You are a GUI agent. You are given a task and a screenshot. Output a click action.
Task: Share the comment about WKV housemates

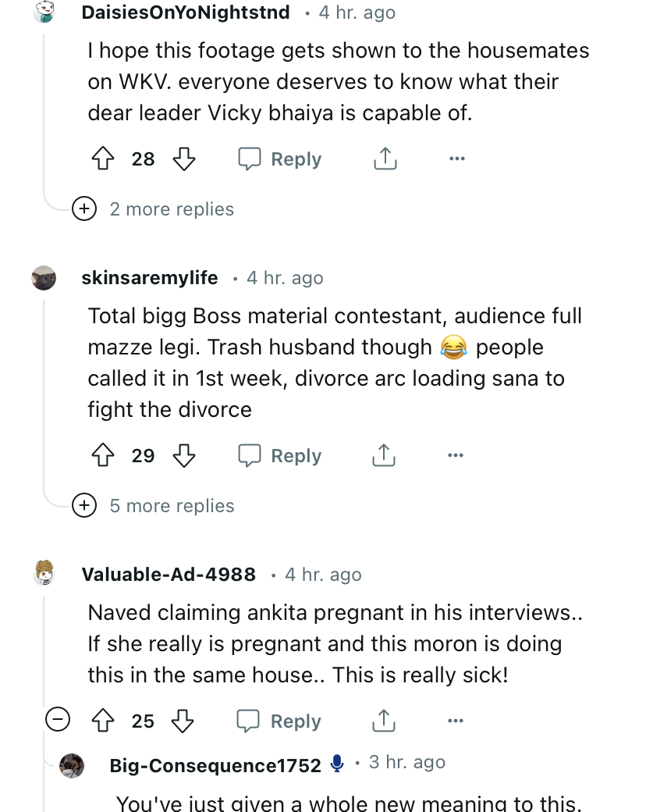pos(385,159)
